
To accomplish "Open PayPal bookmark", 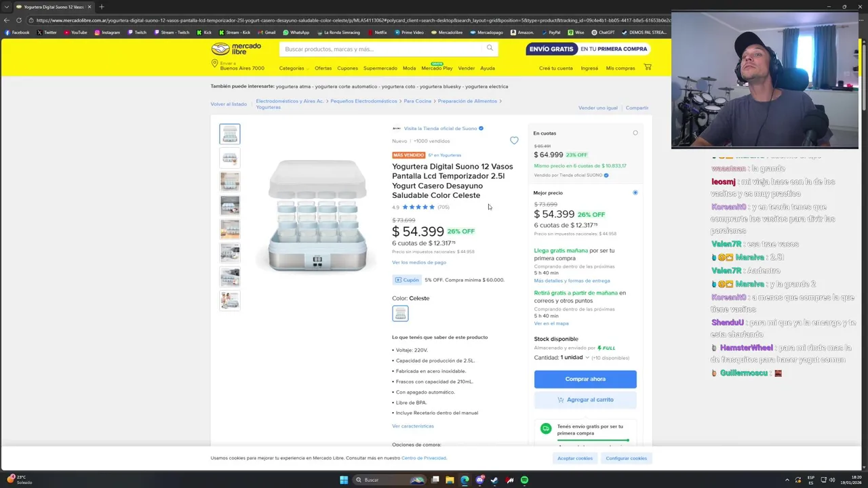I will pyautogui.click(x=551, y=32).
